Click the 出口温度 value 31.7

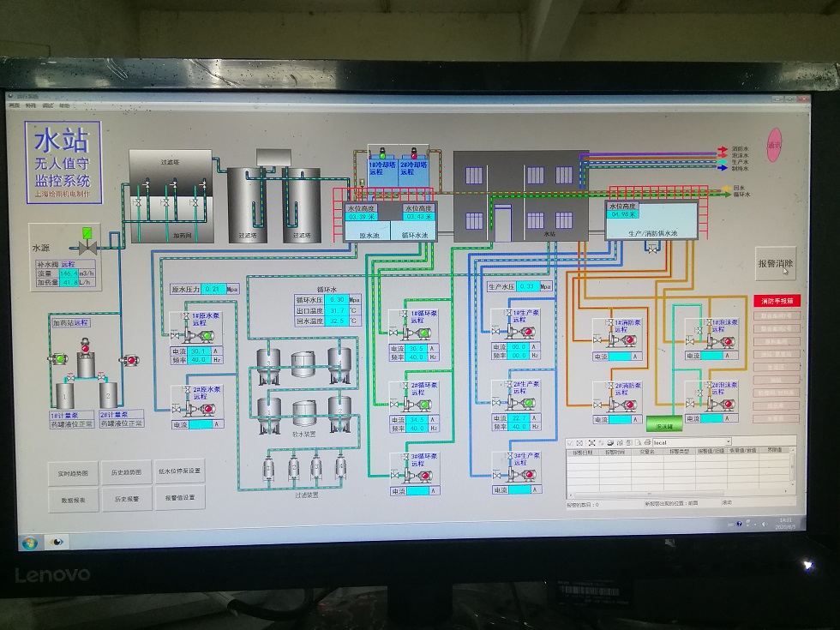337,310
